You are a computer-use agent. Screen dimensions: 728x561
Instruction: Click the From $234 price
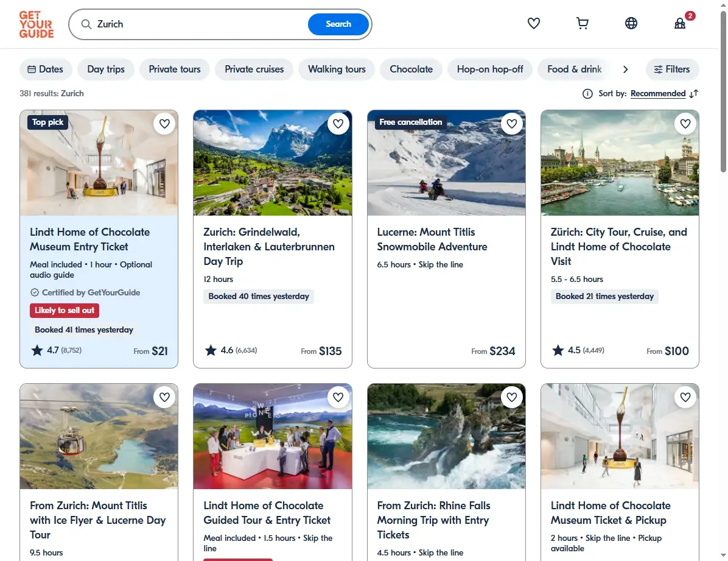[x=493, y=351]
